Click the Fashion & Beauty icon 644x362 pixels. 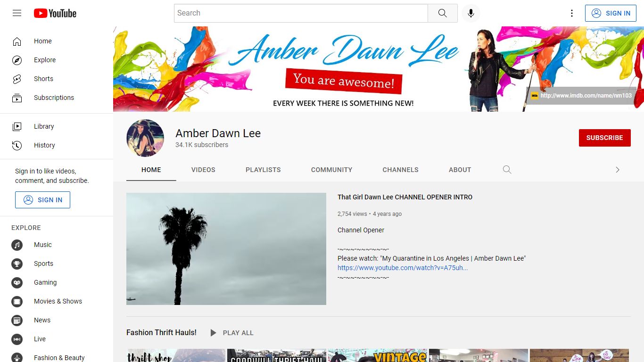(x=17, y=357)
